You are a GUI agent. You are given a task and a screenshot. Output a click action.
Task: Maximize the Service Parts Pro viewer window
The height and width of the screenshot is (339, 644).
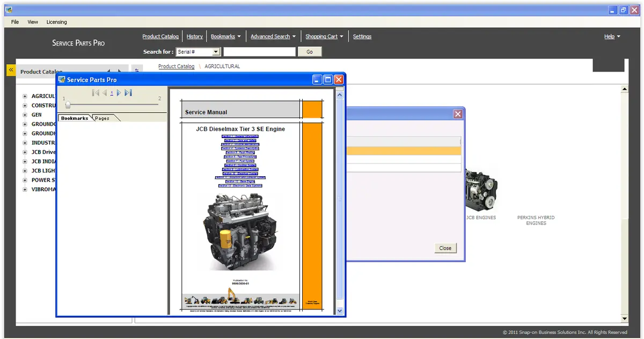pos(328,80)
